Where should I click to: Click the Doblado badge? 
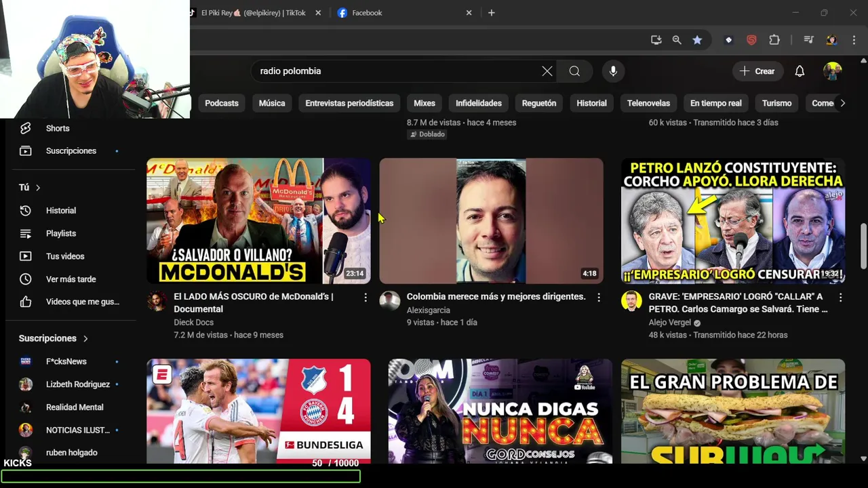click(x=427, y=134)
